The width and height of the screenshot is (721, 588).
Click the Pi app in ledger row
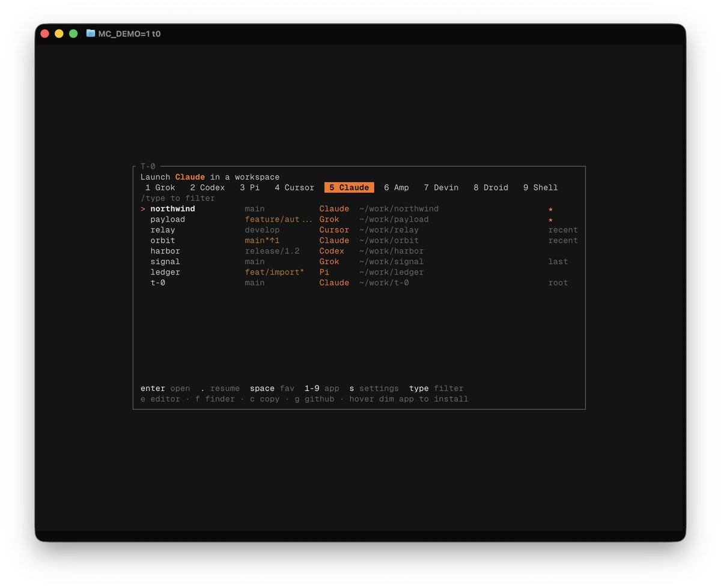[x=324, y=272]
